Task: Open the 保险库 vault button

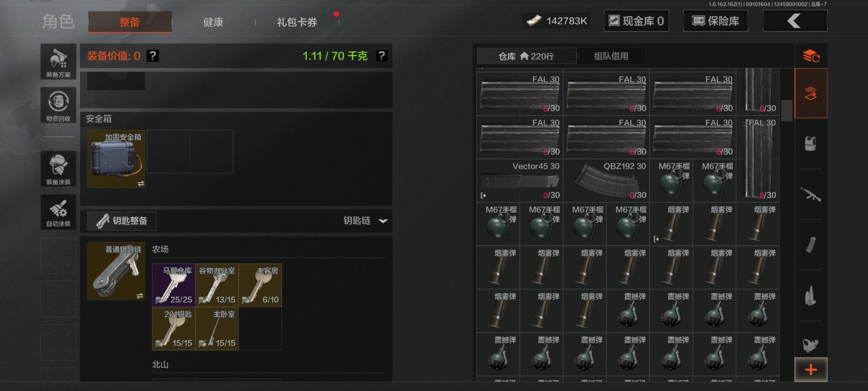Action: coord(716,21)
